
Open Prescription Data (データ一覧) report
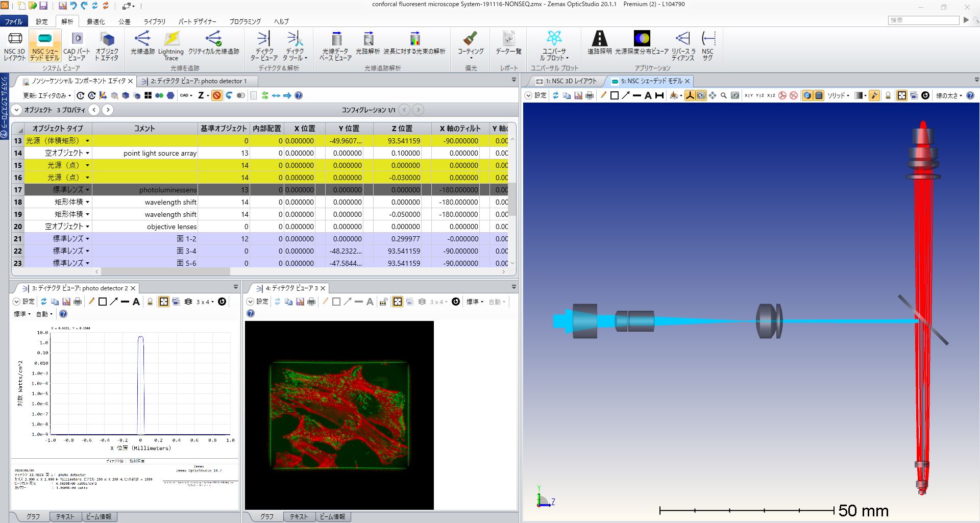[508, 43]
